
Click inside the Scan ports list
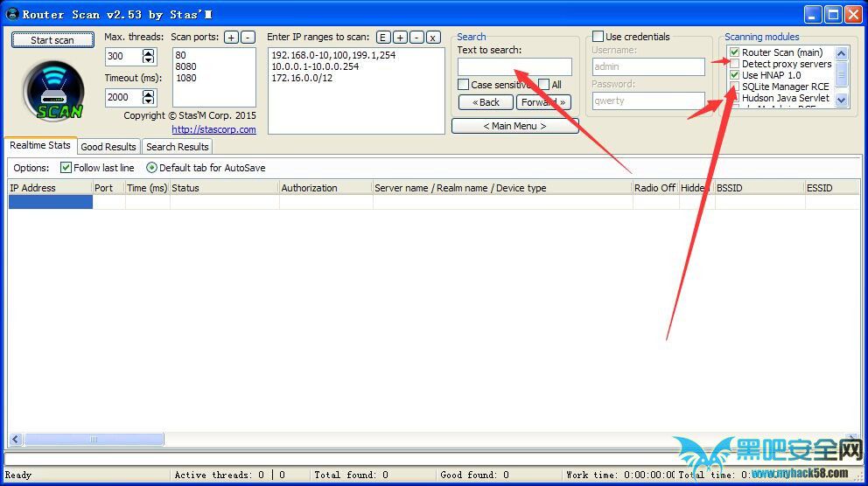coord(214,77)
